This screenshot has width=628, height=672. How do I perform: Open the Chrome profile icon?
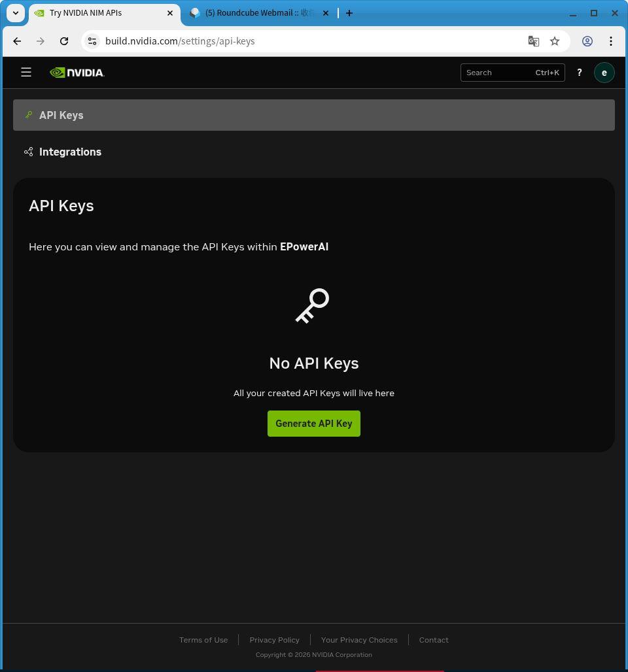click(x=587, y=41)
